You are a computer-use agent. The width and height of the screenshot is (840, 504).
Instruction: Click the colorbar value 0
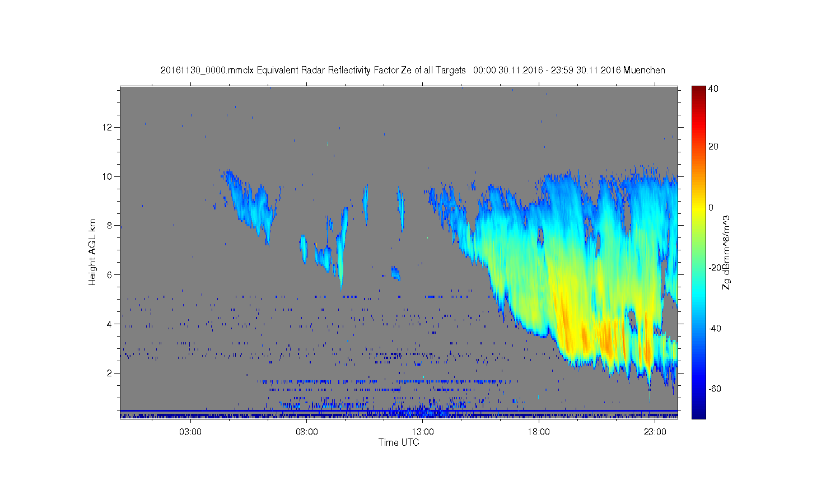pyautogui.click(x=711, y=207)
